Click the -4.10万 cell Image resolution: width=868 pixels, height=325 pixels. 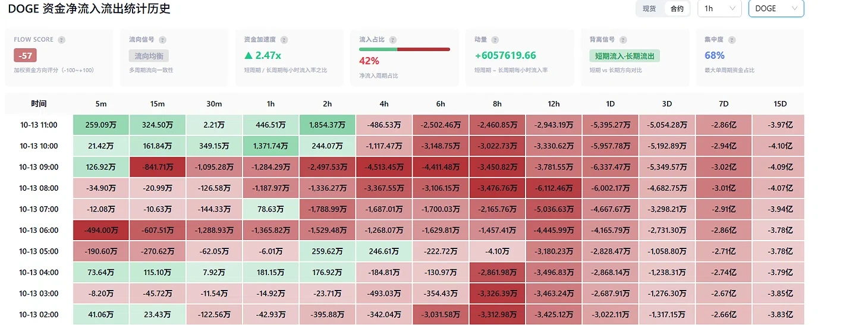(x=497, y=251)
